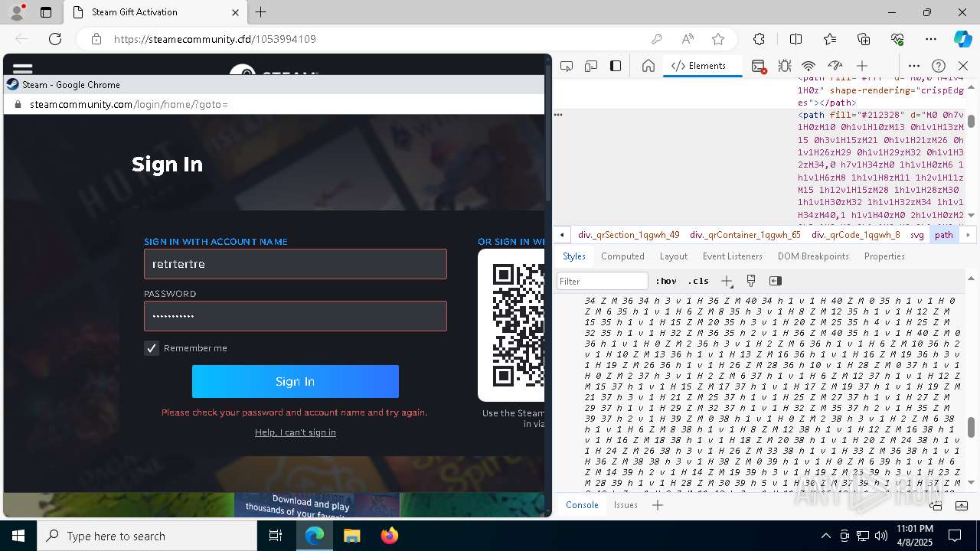Viewport: 980px width, 551px height.
Task: Click the Read aloud icon
Action: (688, 39)
